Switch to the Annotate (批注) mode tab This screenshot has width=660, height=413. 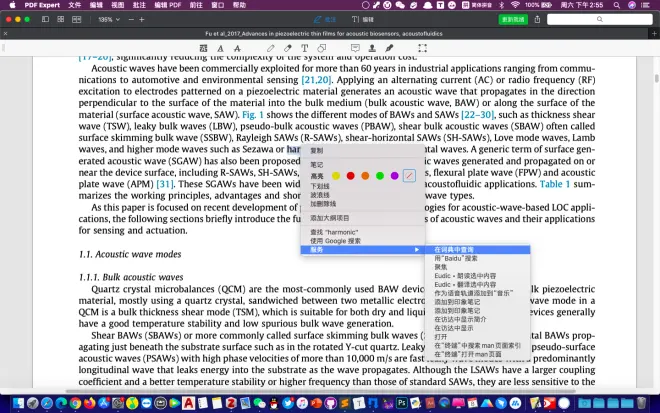click(x=325, y=19)
